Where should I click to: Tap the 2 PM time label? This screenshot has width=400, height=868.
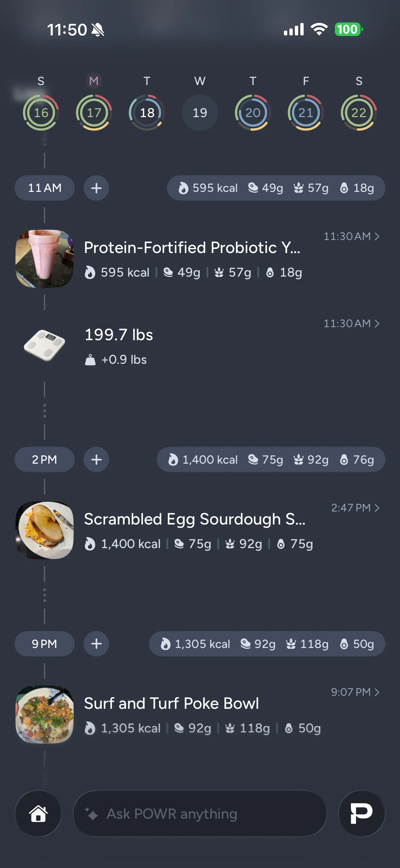45,460
